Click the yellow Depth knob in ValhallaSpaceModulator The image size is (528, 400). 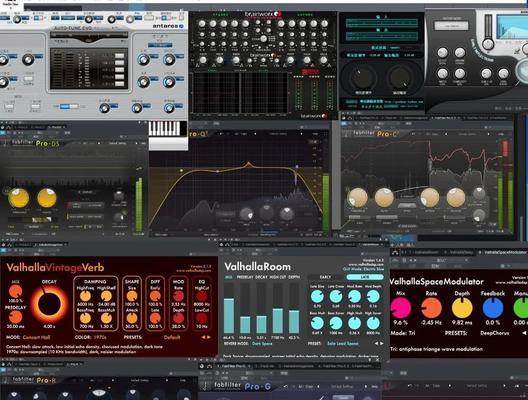[462, 308]
